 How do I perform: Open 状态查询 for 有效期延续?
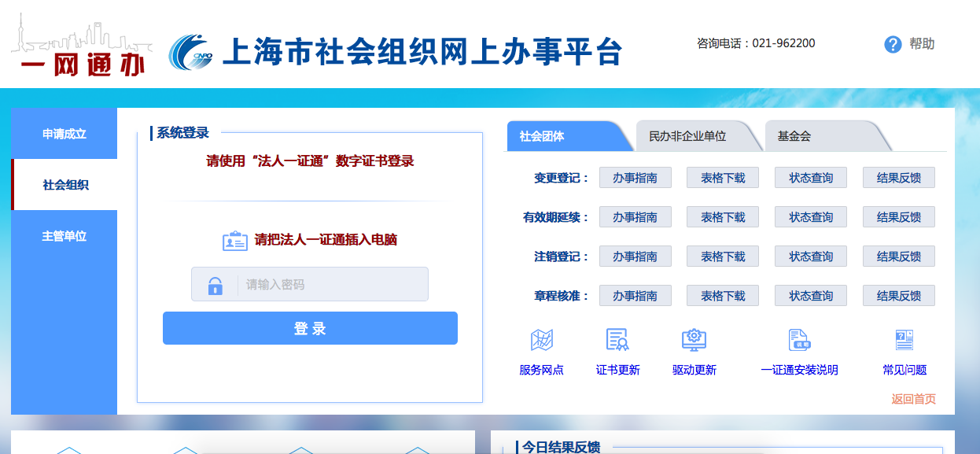point(811,217)
